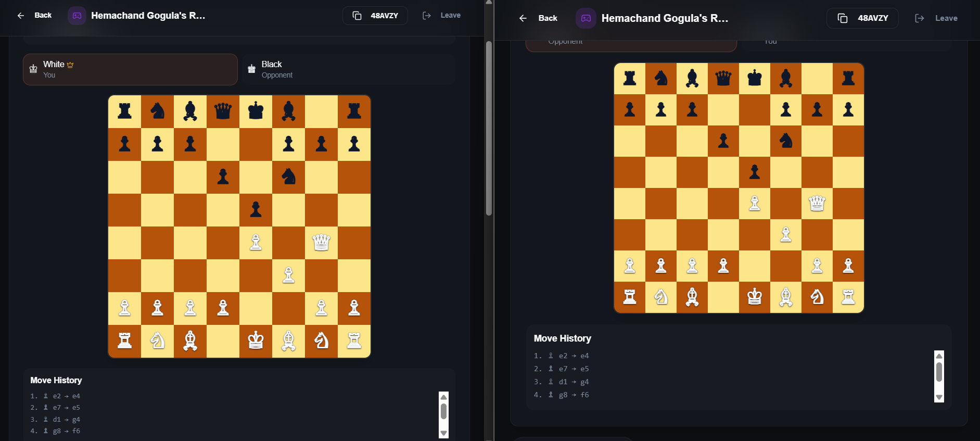Click the purple game controller icon in the right window
This screenshot has width=980, height=441.
click(586, 18)
